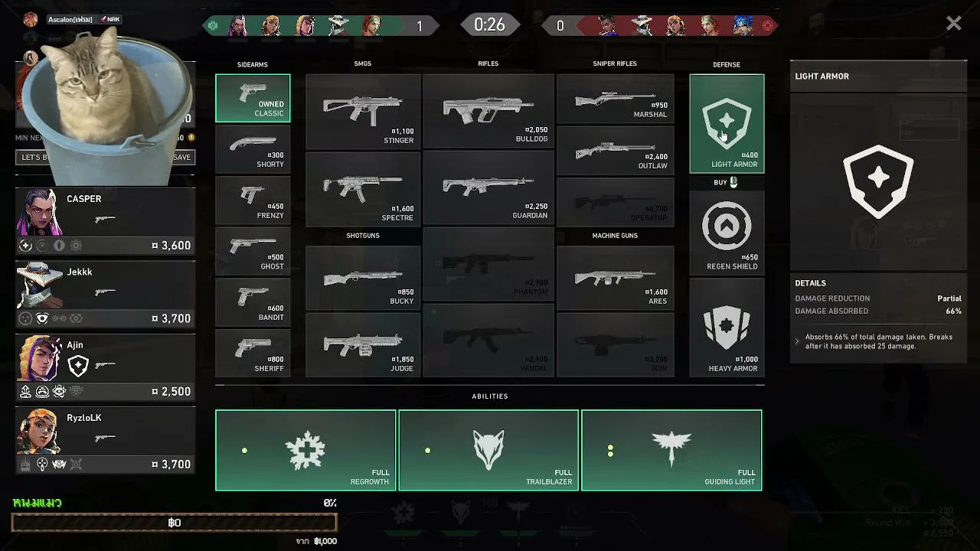Buy the Shorty sidearm

tap(253, 148)
